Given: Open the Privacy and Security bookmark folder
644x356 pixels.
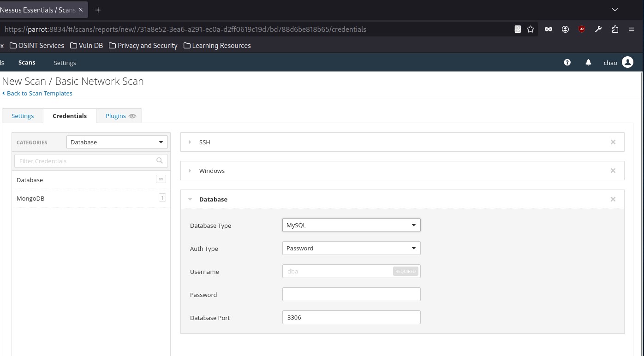Looking at the screenshot, I should [x=143, y=46].
